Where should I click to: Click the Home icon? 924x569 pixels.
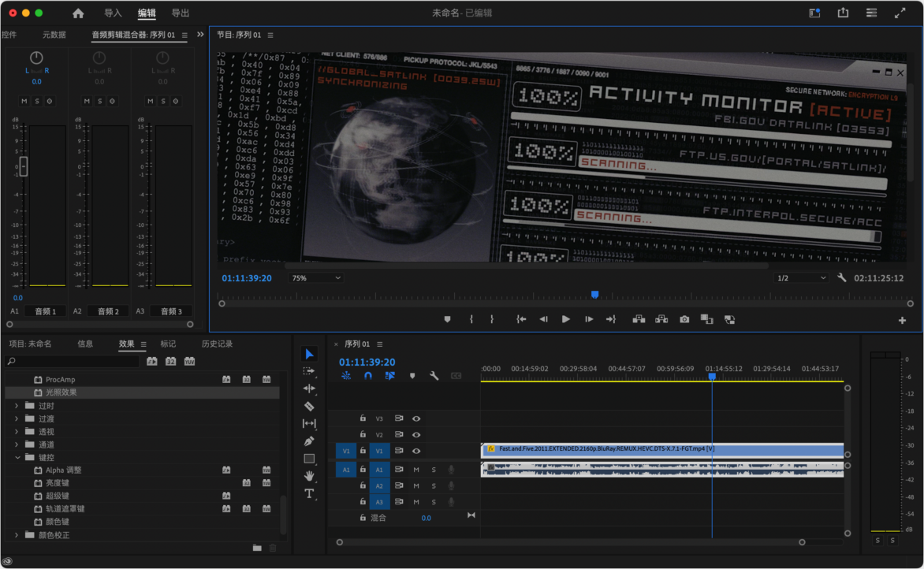pos(78,13)
